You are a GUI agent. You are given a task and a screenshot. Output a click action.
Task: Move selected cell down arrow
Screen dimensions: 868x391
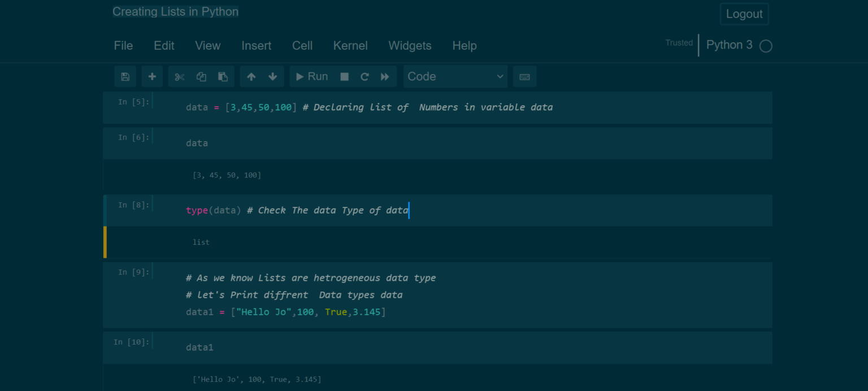(x=273, y=77)
